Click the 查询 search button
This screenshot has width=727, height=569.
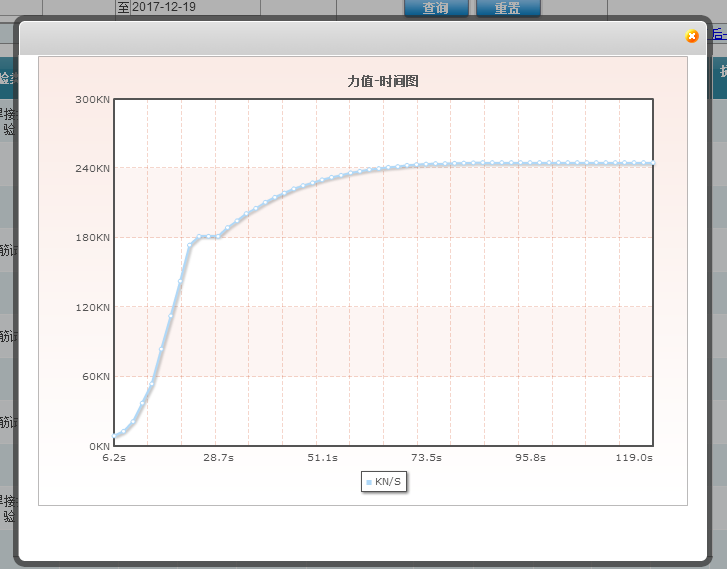[x=435, y=8]
